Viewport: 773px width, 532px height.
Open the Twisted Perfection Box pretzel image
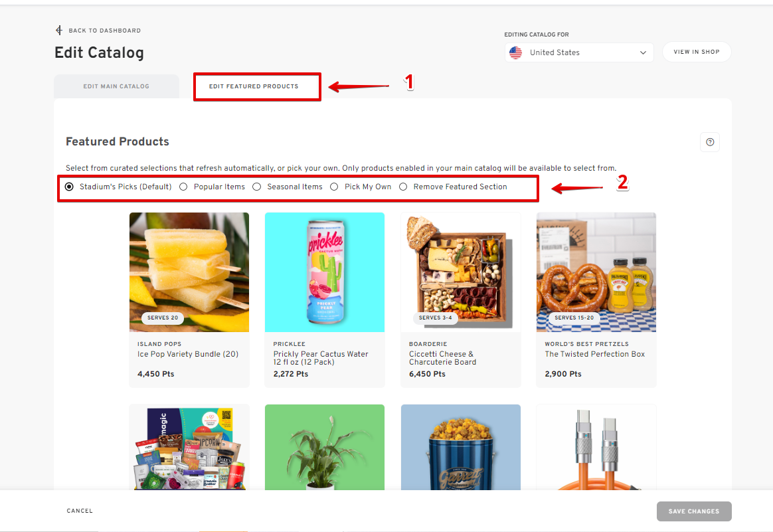coord(596,272)
